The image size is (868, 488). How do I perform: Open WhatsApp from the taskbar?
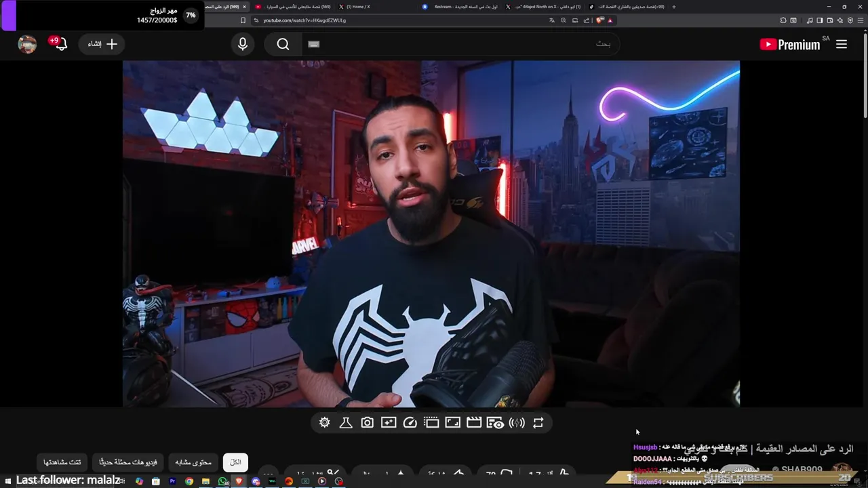(222, 481)
